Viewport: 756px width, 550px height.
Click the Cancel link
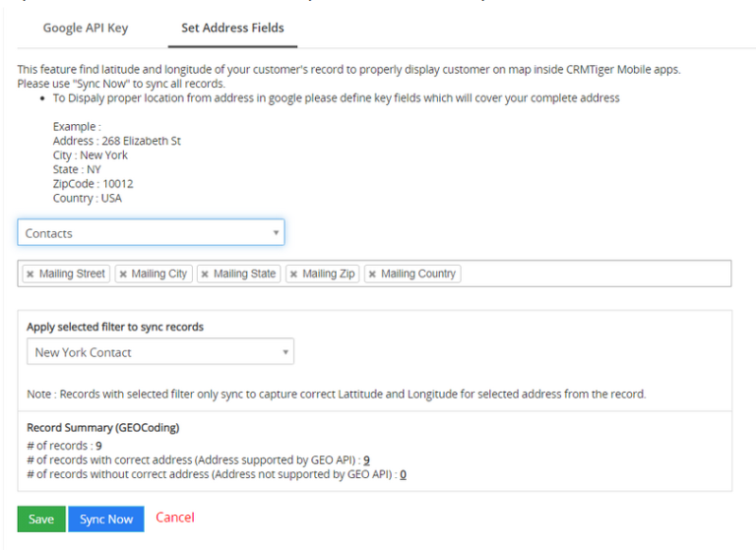175,518
